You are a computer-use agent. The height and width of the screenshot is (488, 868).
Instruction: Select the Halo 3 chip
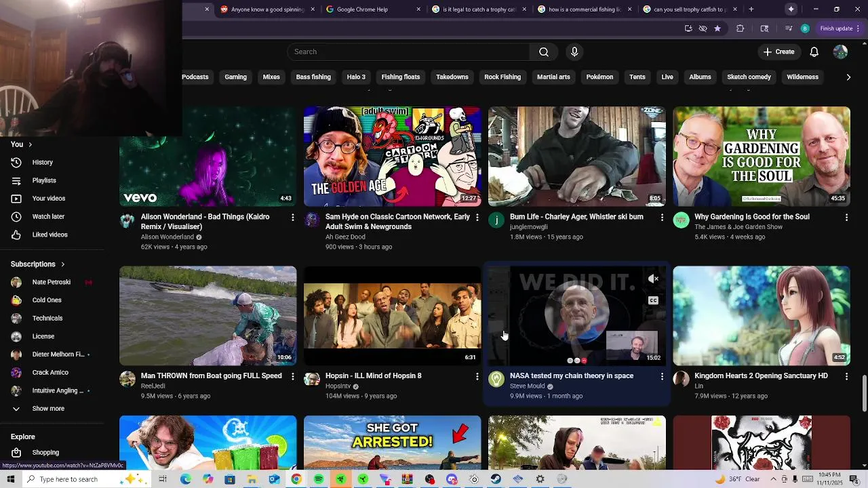point(356,77)
